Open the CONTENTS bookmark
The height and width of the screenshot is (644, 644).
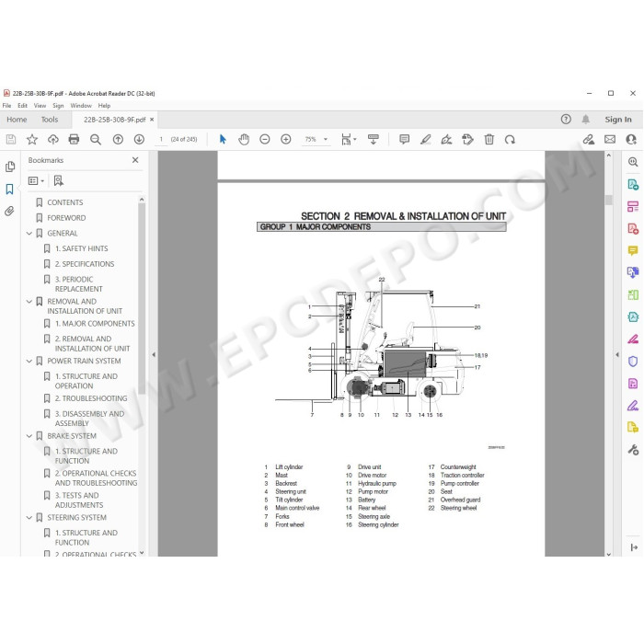(x=65, y=202)
